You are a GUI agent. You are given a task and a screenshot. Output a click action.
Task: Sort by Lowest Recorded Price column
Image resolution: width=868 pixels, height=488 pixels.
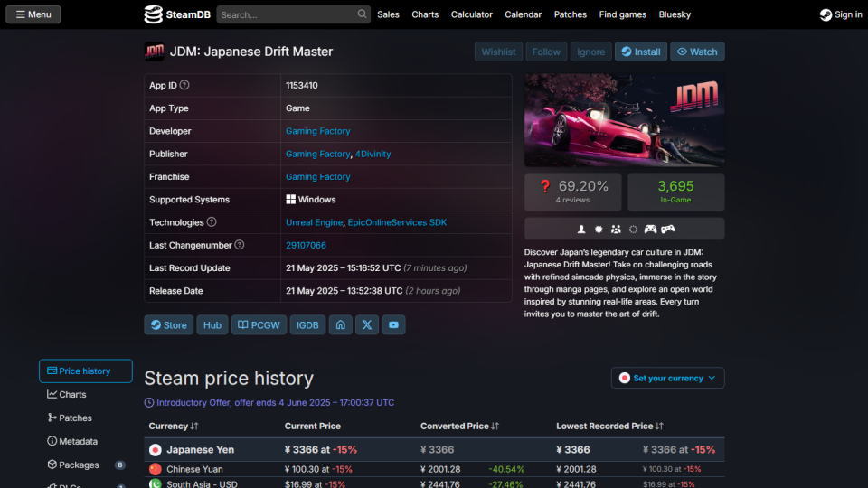click(609, 426)
